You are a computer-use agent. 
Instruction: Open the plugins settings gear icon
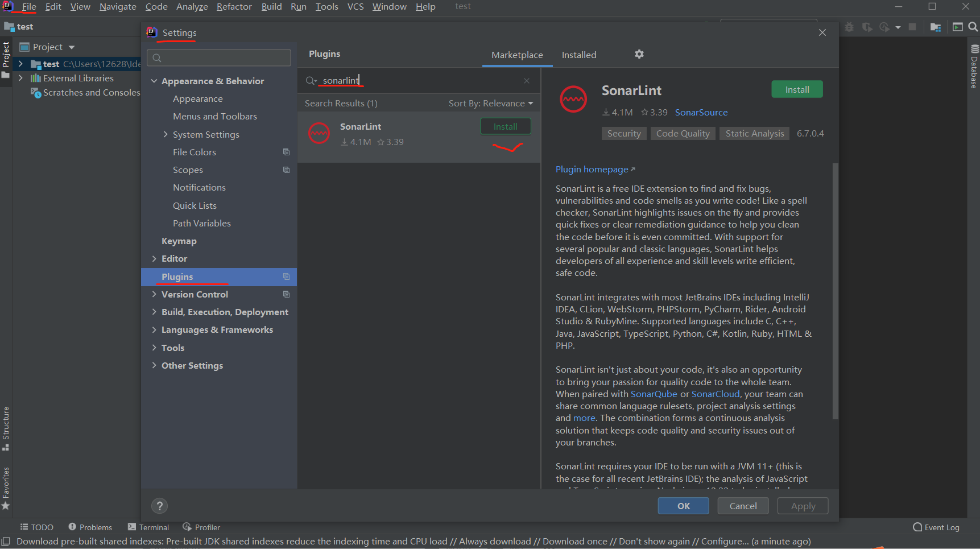coord(639,54)
